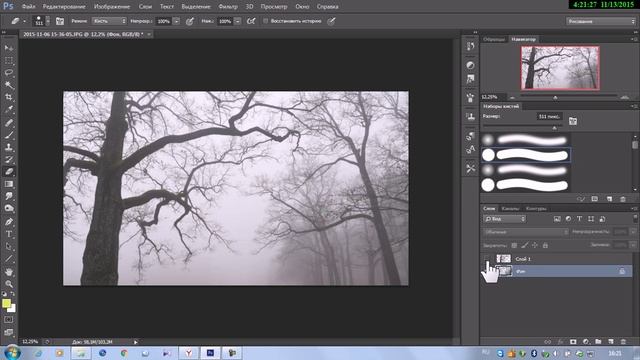Select the Crop tool
This screenshot has height=360, width=640.
click(9, 97)
